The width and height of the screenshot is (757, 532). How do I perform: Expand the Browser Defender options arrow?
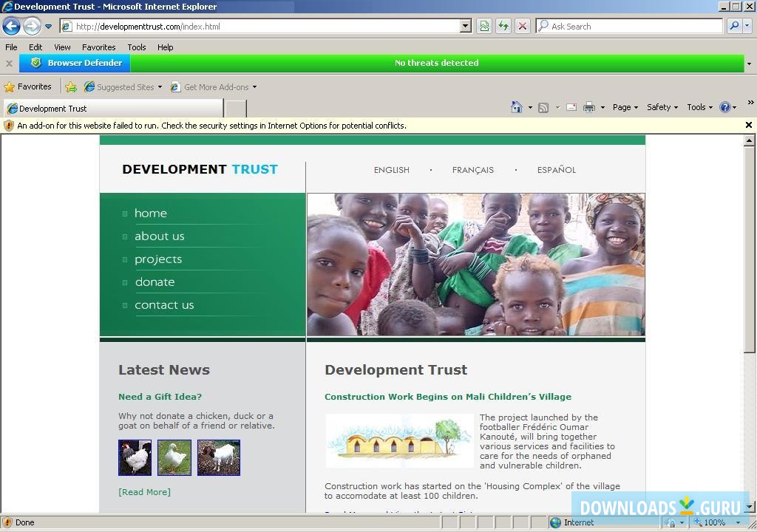coord(749,64)
